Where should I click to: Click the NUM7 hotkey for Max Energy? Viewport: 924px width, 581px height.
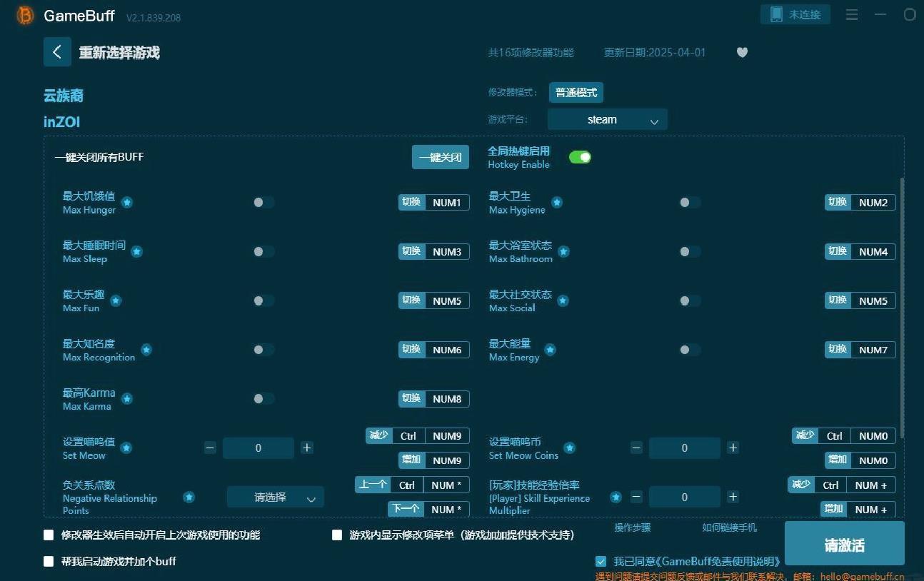873,350
